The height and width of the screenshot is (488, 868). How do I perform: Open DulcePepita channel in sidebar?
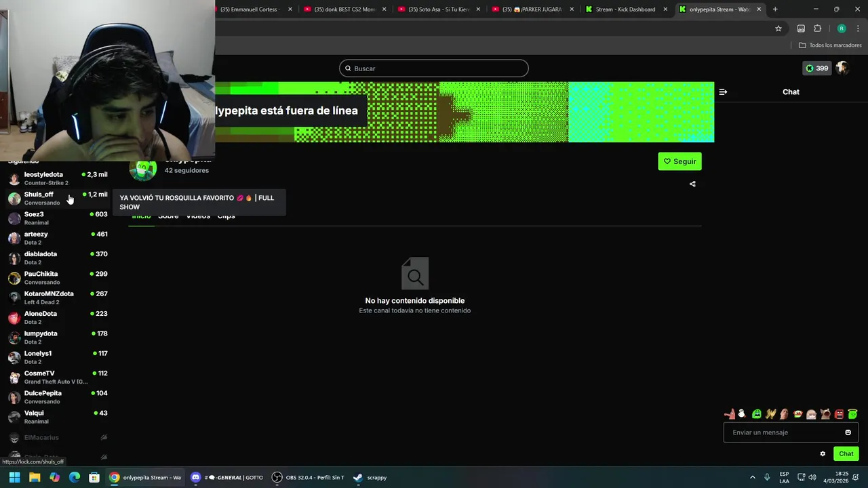click(58, 397)
